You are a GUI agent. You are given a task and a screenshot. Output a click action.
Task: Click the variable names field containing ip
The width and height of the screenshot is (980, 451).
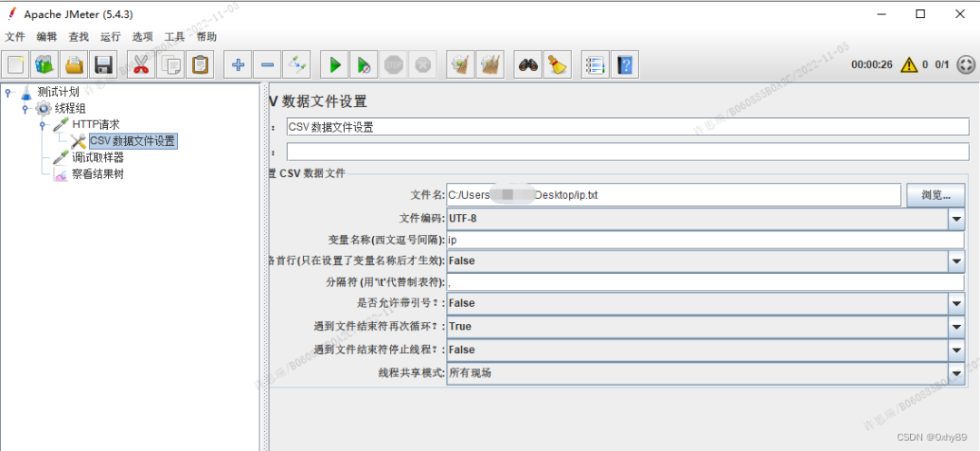click(706, 240)
